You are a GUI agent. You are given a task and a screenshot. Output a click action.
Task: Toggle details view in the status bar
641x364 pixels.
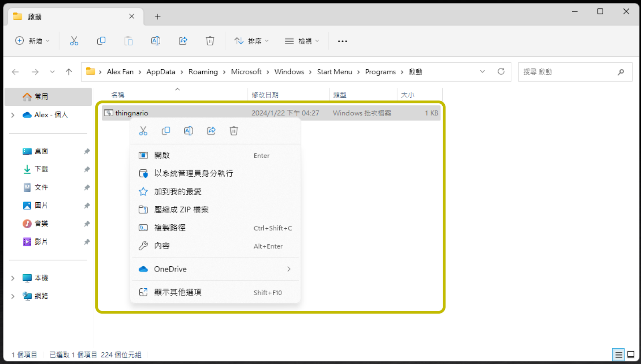coord(617,354)
